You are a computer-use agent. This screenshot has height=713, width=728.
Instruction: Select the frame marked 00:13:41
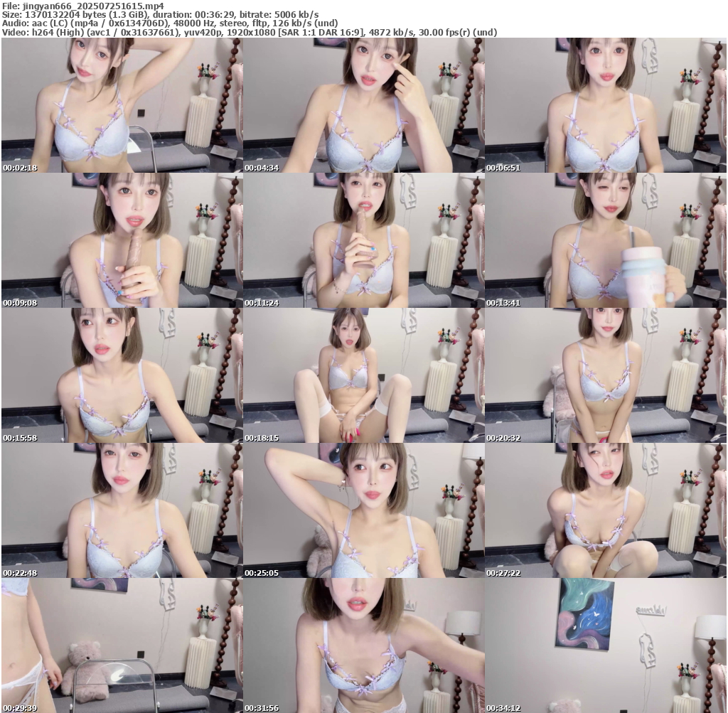[605, 240]
